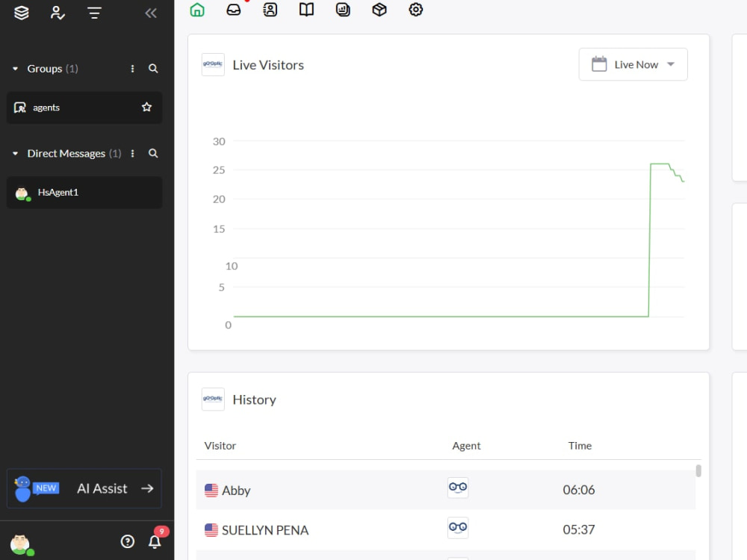Click the agent icon in Abby's row
The height and width of the screenshot is (560, 747).
pyautogui.click(x=458, y=488)
